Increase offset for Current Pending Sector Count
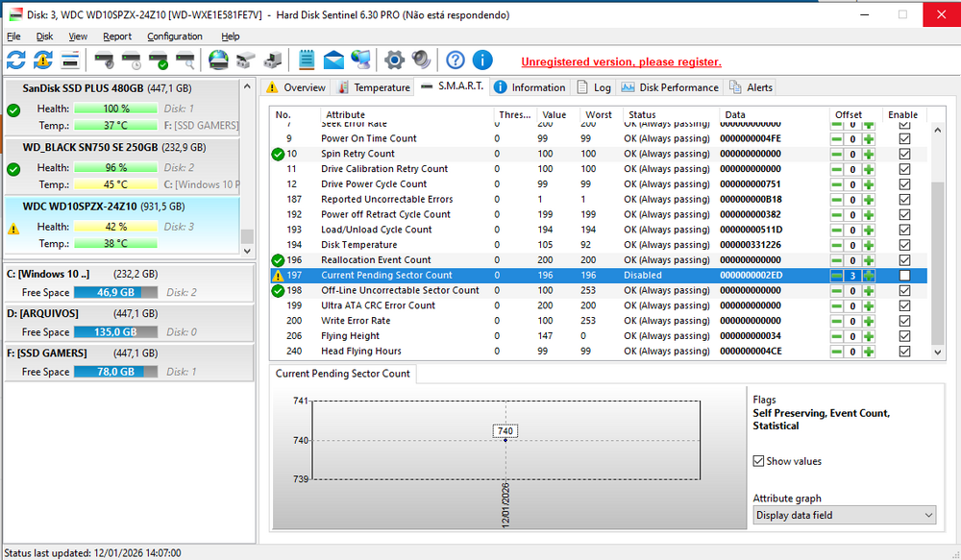Image resolution: width=961 pixels, height=560 pixels. pos(869,276)
